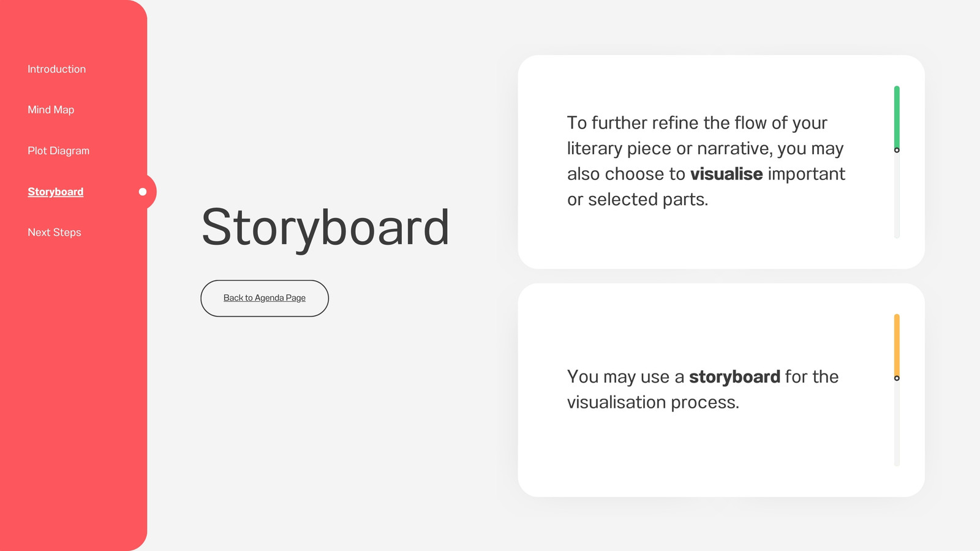Select Plot Diagram in sidebar
The height and width of the screenshot is (551, 980).
click(58, 151)
